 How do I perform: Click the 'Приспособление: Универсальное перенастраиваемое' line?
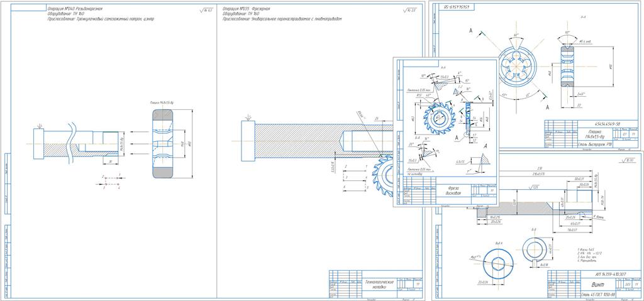pyautogui.click(x=282, y=19)
